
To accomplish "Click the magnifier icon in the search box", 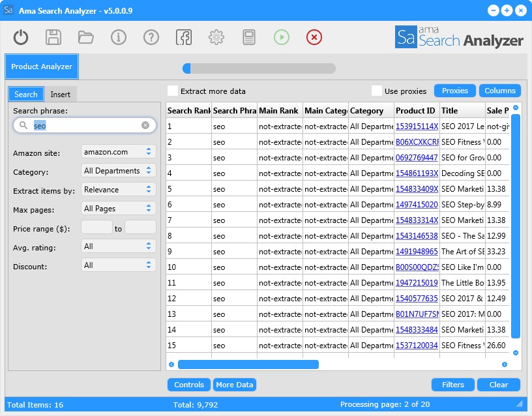I will point(23,125).
